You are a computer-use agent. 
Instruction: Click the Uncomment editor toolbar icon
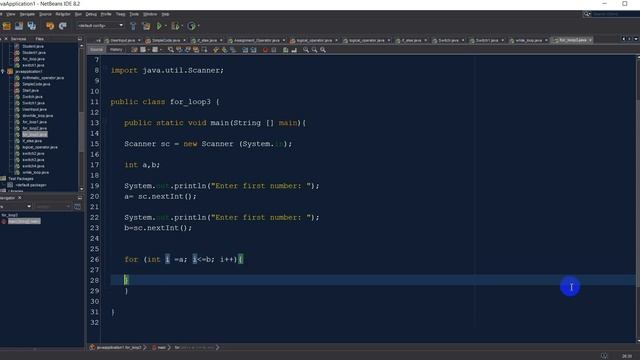[x=294, y=50]
